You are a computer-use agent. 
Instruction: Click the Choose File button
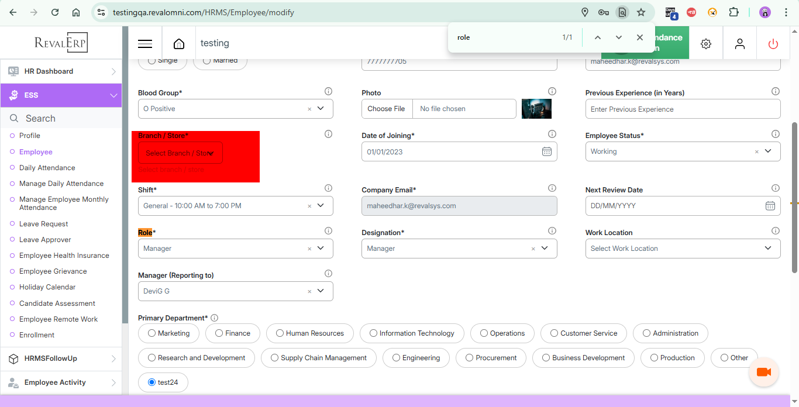(x=386, y=109)
